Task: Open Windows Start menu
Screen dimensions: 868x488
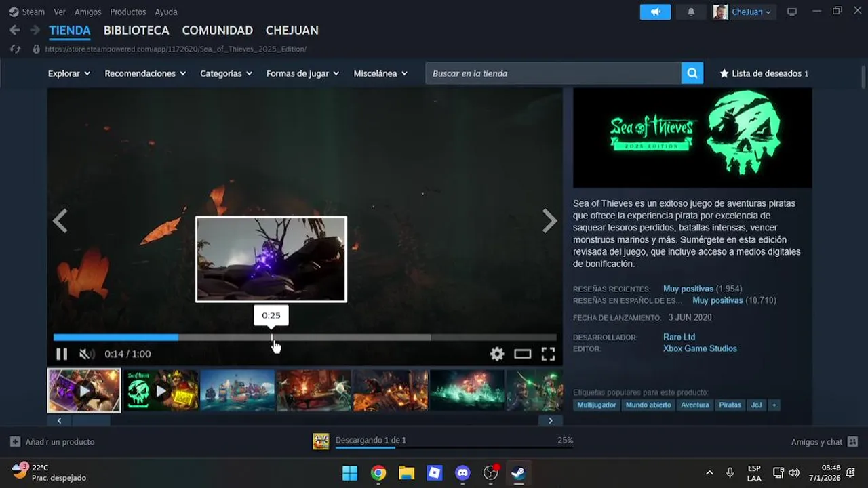Action: coord(350,473)
